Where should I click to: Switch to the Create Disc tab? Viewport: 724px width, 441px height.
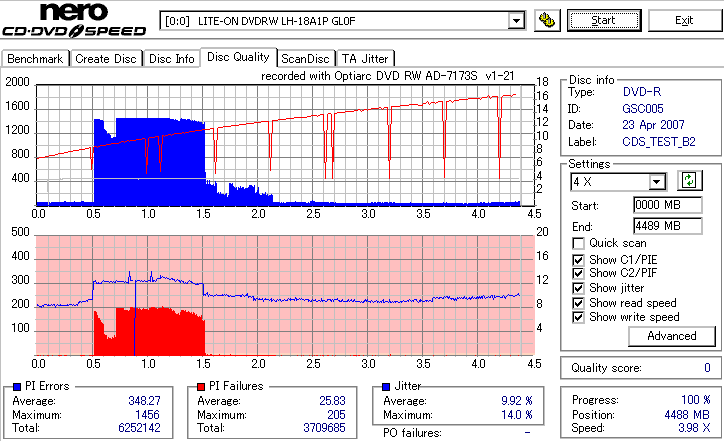coord(106,59)
